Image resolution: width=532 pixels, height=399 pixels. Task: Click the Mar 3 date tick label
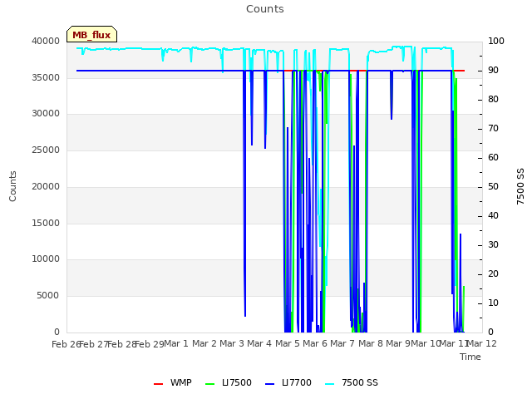(232, 343)
